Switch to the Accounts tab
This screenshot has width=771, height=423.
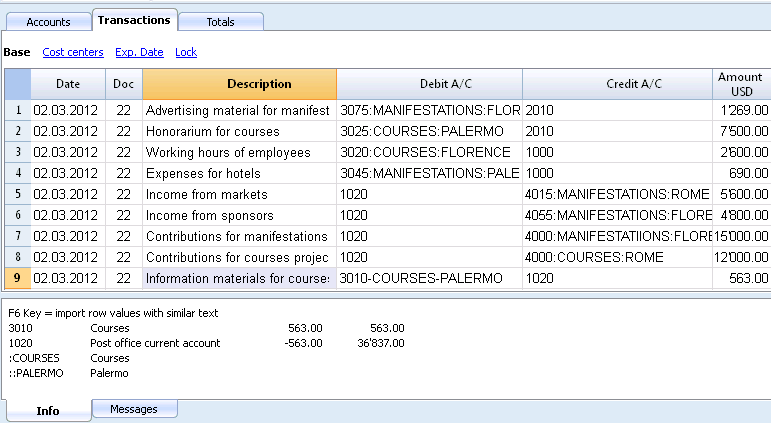click(x=48, y=22)
